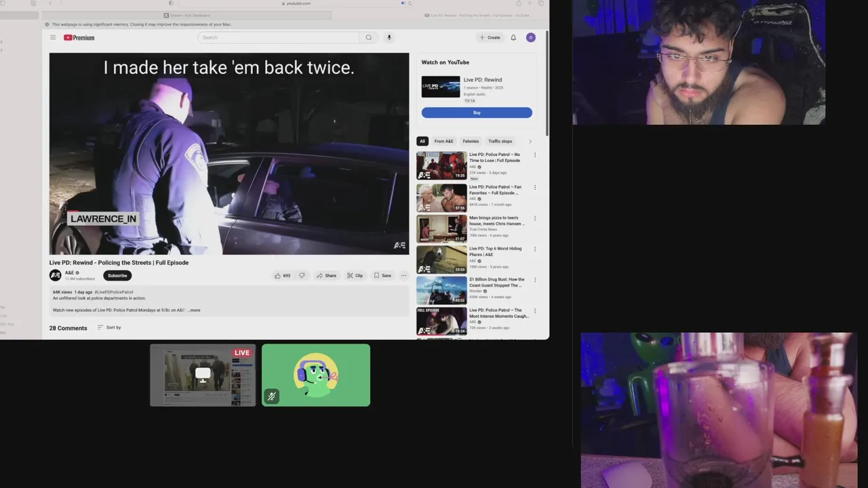Click the youtube.com address bar

point(297,3)
